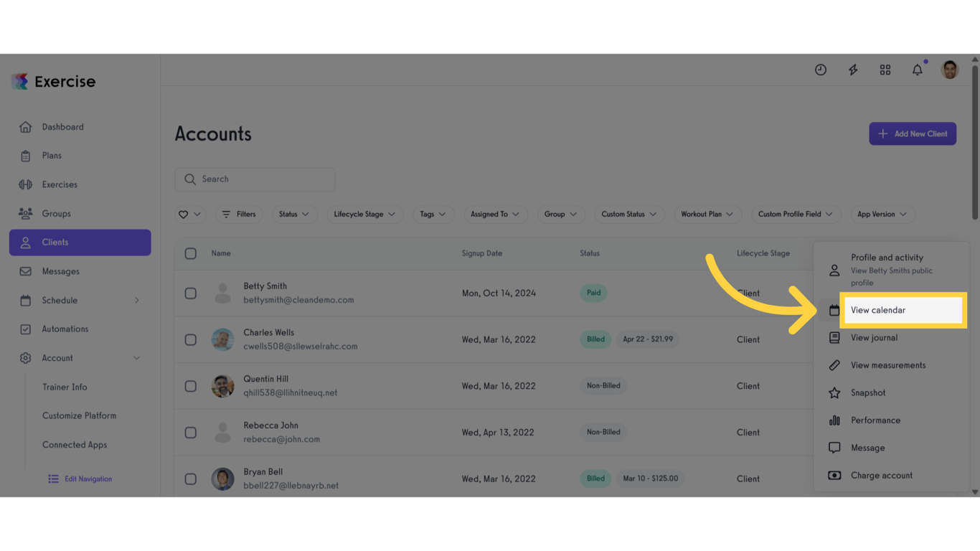Choose Charge account in the context menu

point(880,475)
